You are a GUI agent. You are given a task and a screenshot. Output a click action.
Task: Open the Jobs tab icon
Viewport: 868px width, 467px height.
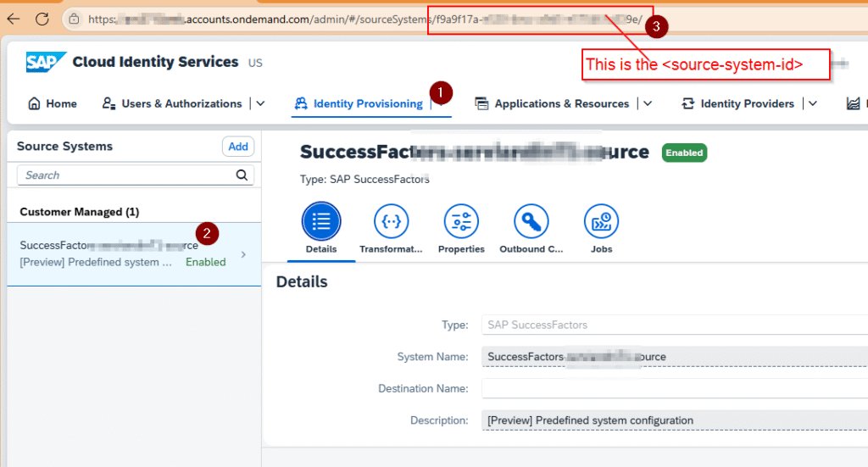[x=601, y=221]
